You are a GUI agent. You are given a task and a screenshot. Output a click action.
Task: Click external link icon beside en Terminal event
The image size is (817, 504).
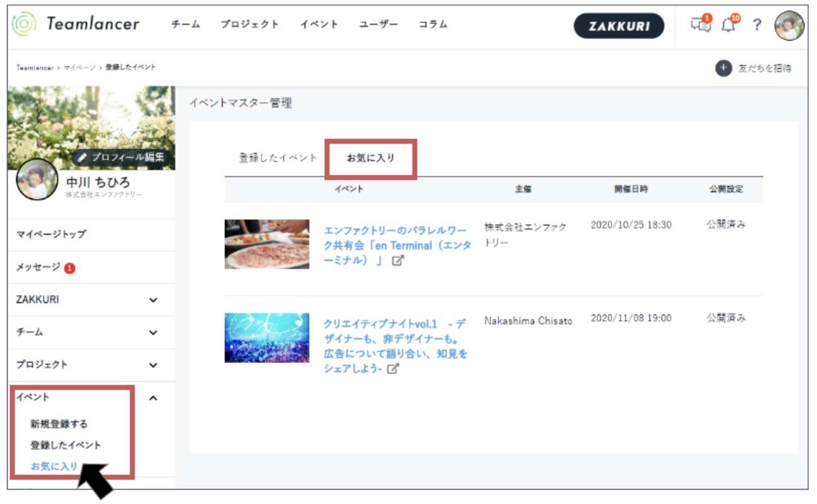(398, 261)
